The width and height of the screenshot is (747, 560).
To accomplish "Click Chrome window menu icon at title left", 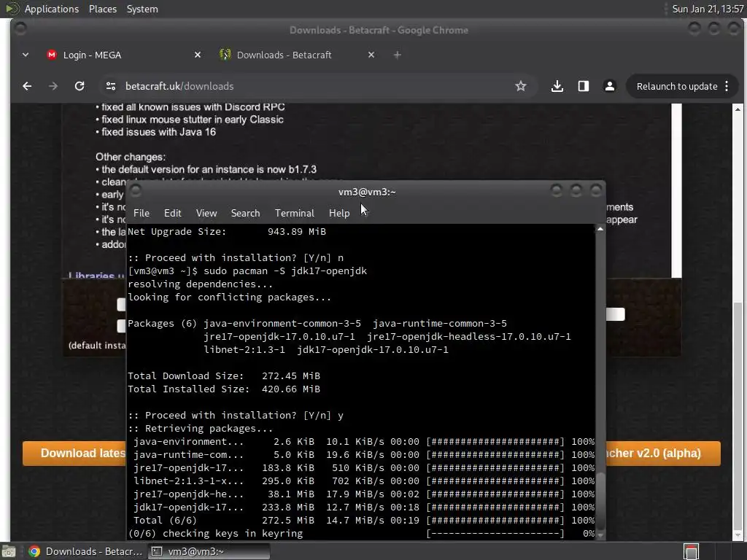I will pyautogui.click(x=20, y=28).
